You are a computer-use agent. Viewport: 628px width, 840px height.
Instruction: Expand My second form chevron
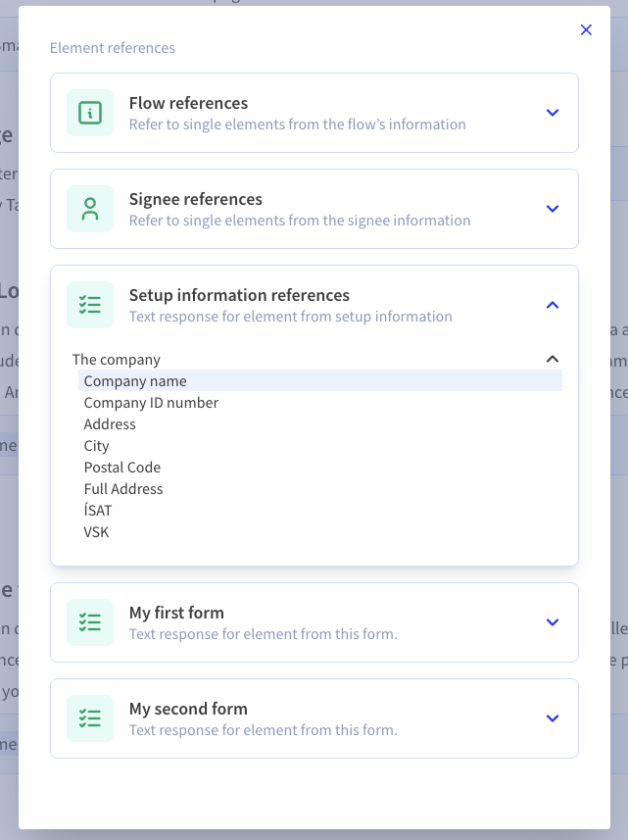553,718
